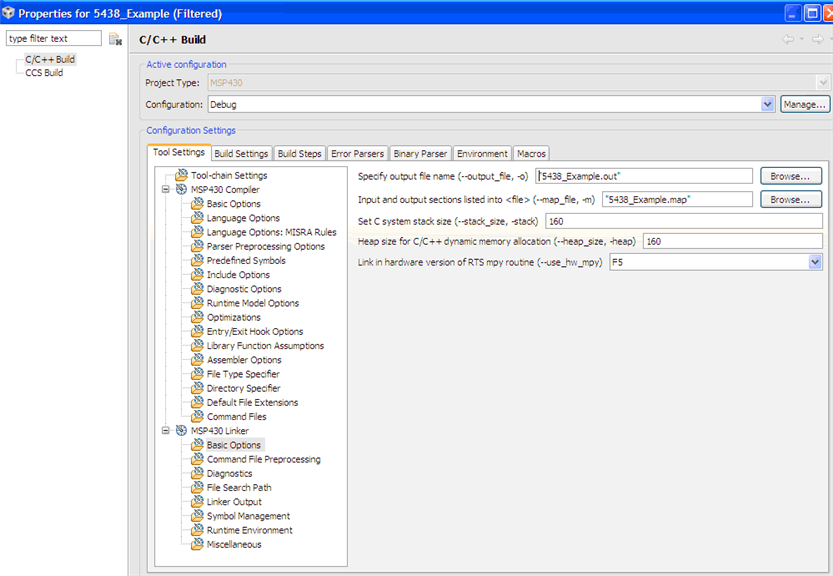Click the compiler Basic Options folder icon
The height and width of the screenshot is (576, 833).
pyautogui.click(x=198, y=204)
